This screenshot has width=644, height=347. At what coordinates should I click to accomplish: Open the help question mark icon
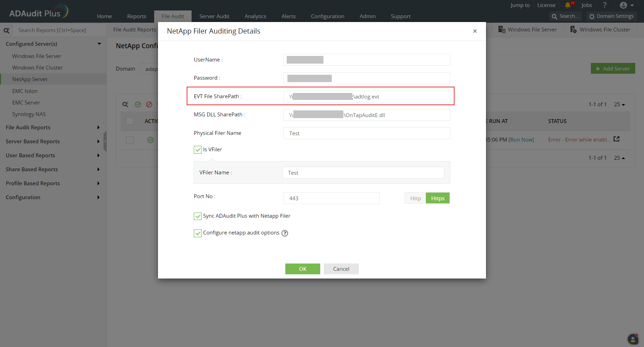(x=604, y=5)
